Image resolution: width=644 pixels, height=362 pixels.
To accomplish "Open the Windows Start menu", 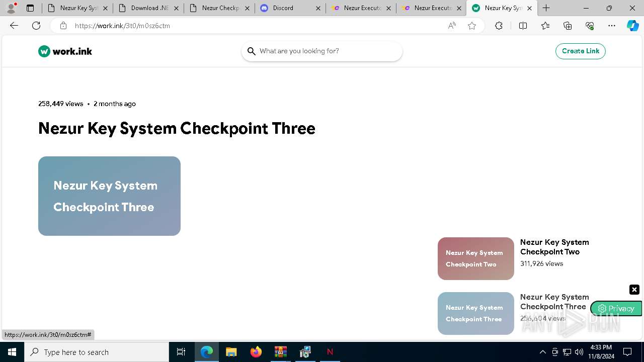I will 12,352.
